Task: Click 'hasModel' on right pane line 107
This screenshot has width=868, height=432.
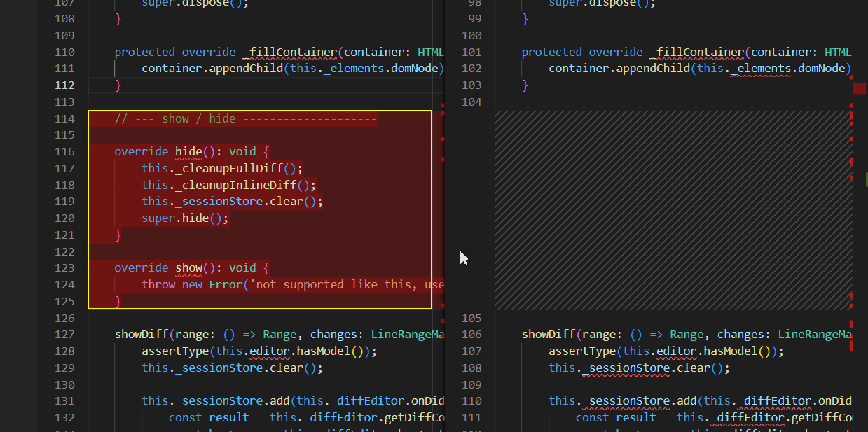Action: coord(731,351)
